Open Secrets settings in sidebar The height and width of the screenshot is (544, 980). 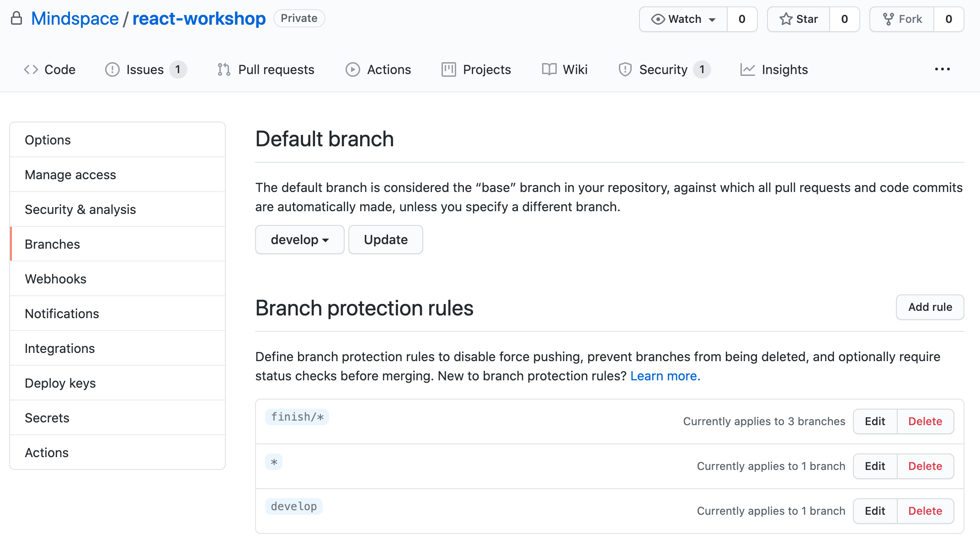(47, 418)
